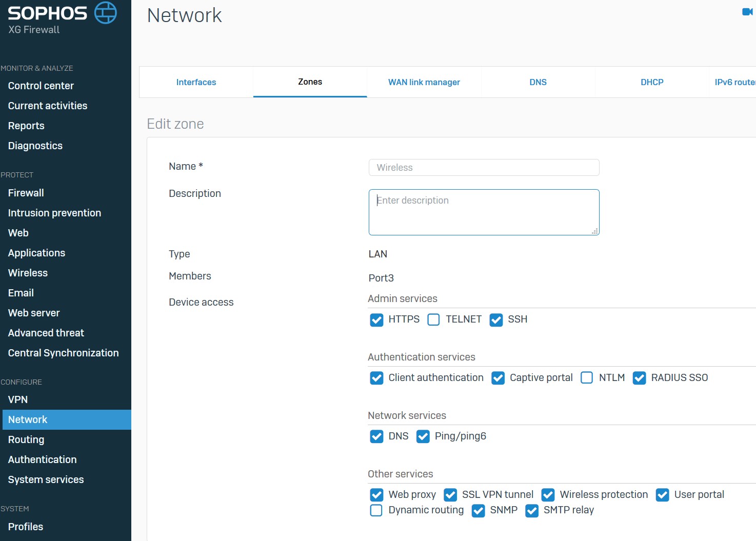Open Firewall in the sidebar
This screenshot has height=541, width=756.
[26, 193]
